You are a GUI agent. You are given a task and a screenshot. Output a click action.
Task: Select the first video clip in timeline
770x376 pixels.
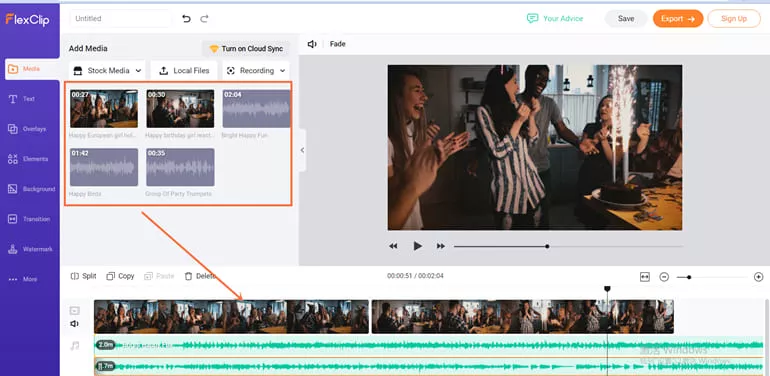(x=231, y=317)
